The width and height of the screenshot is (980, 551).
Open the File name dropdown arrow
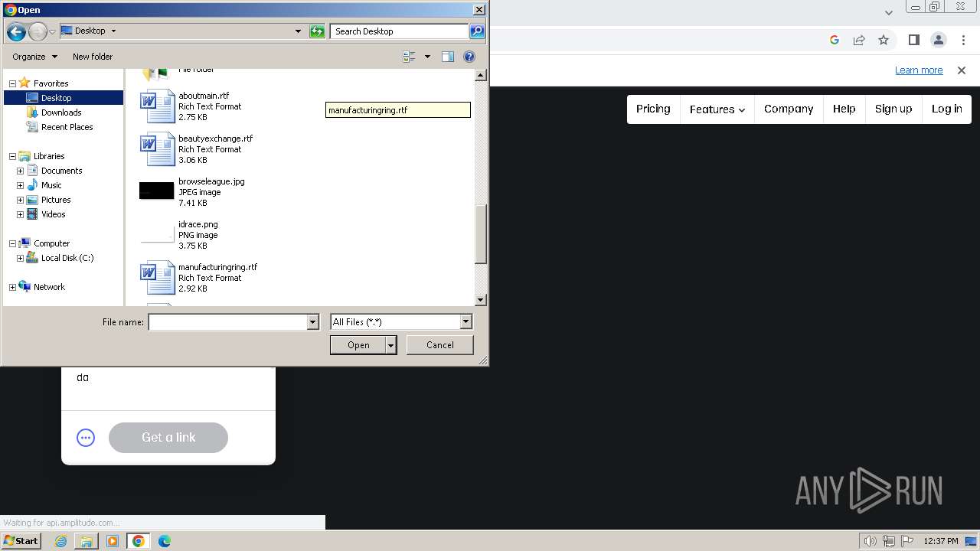pos(312,322)
